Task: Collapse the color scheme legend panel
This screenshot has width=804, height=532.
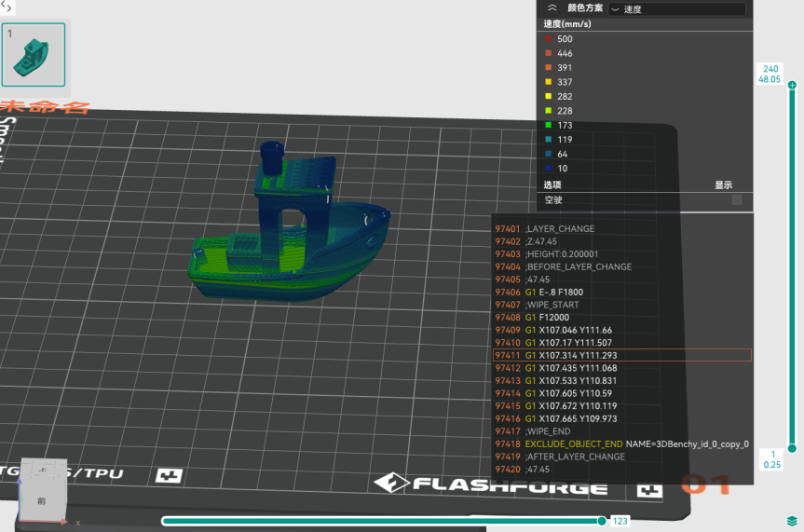Action: 552,8
